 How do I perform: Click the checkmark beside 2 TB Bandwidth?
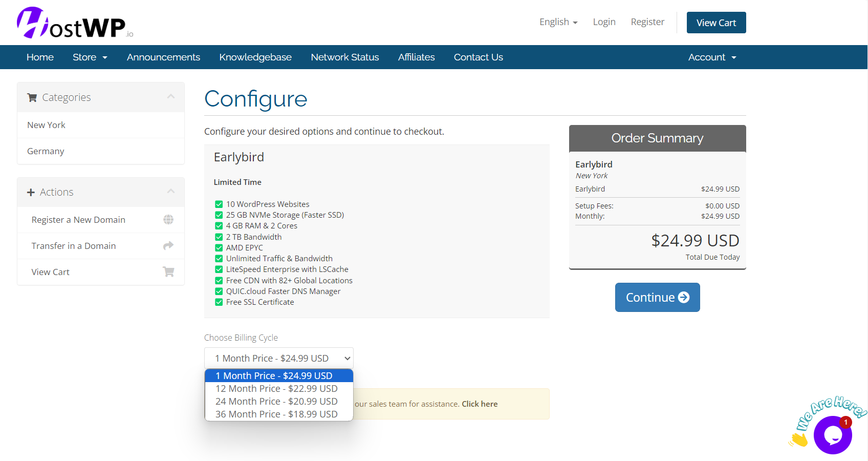point(219,237)
